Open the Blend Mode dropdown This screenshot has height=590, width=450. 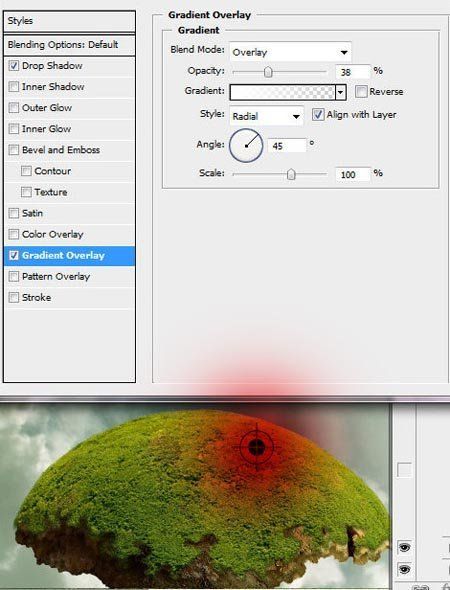[x=290, y=52]
